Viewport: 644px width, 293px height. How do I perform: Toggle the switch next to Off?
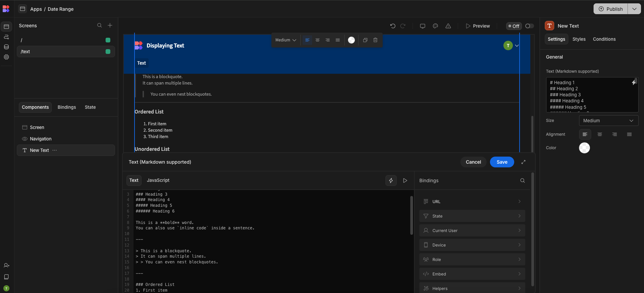point(529,26)
